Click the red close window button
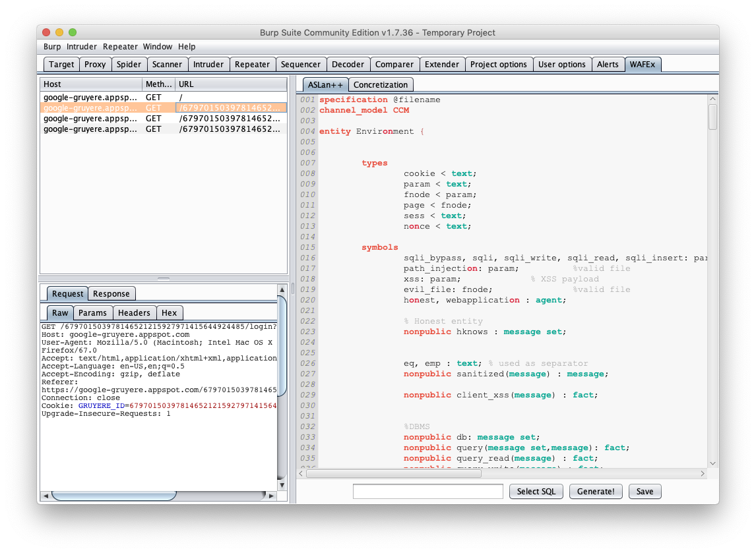This screenshot has width=756, height=553. point(46,32)
